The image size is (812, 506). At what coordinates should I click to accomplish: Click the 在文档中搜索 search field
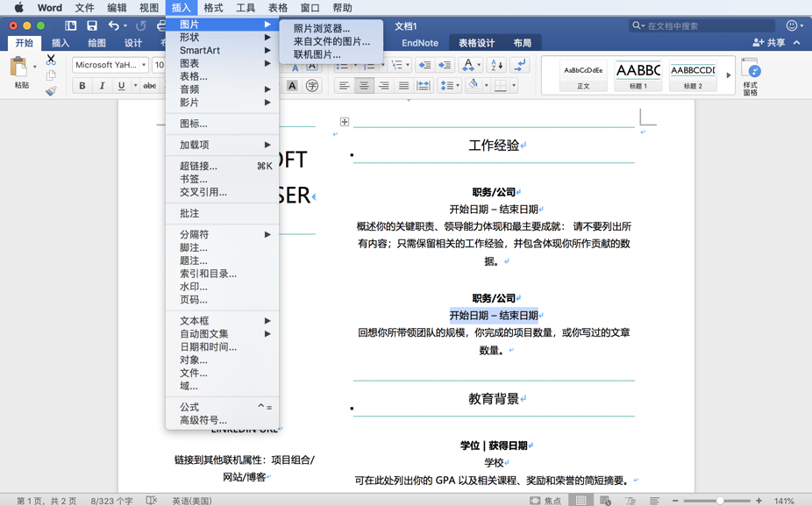click(702, 25)
